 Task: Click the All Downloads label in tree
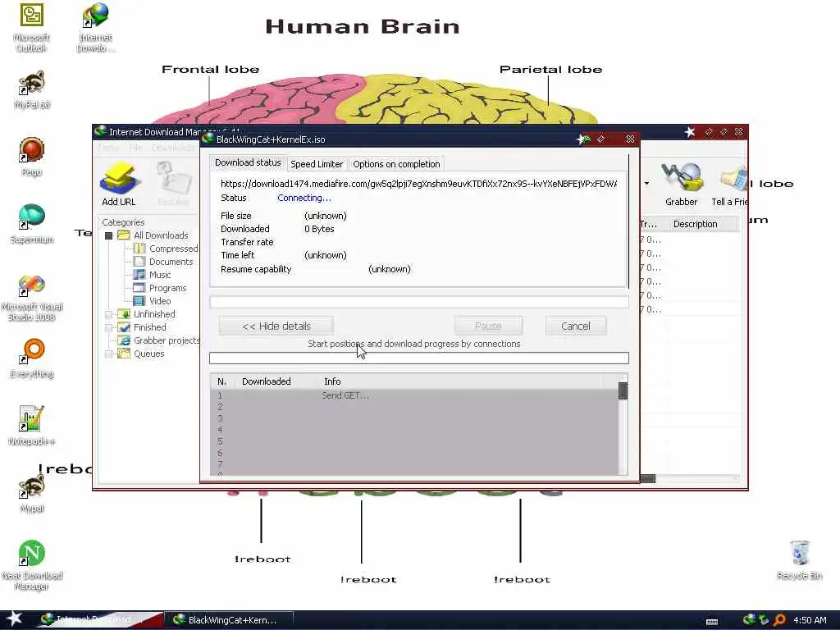coord(161,235)
